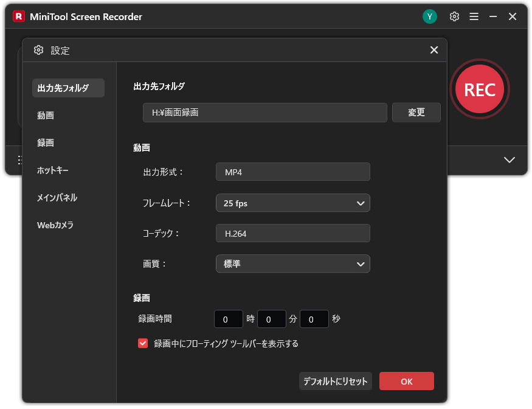Switch to the 録画 sidebar tab
Screen dimensions: 532x409
click(x=46, y=142)
